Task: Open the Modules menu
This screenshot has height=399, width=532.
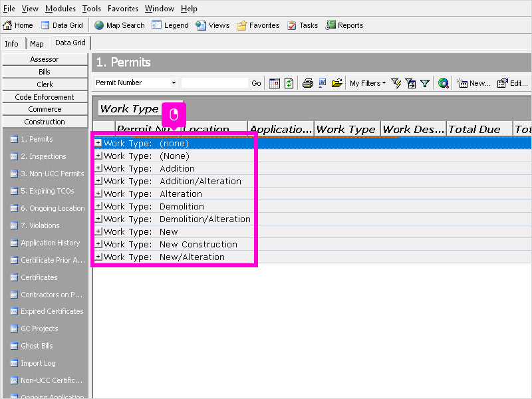Action: (61, 9)
